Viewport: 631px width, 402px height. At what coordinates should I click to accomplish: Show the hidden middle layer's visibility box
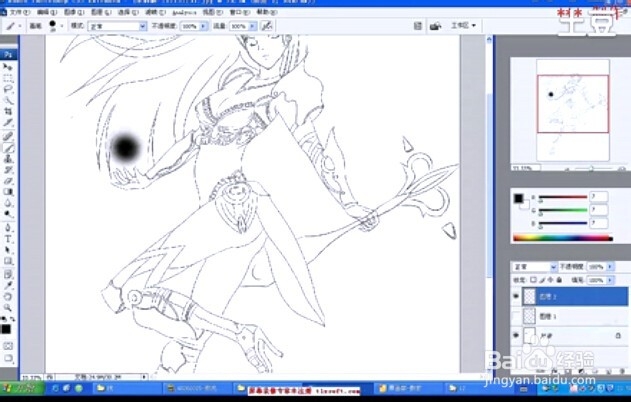pyautogui.click(x=516, y=316)
